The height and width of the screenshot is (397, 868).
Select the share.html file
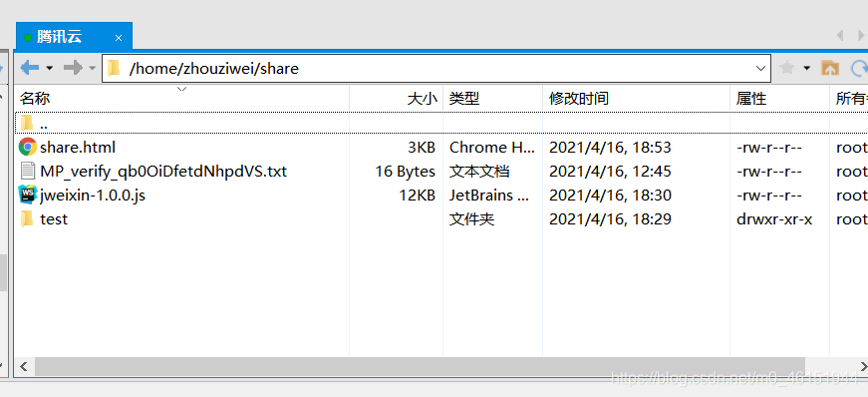[78, 147]
